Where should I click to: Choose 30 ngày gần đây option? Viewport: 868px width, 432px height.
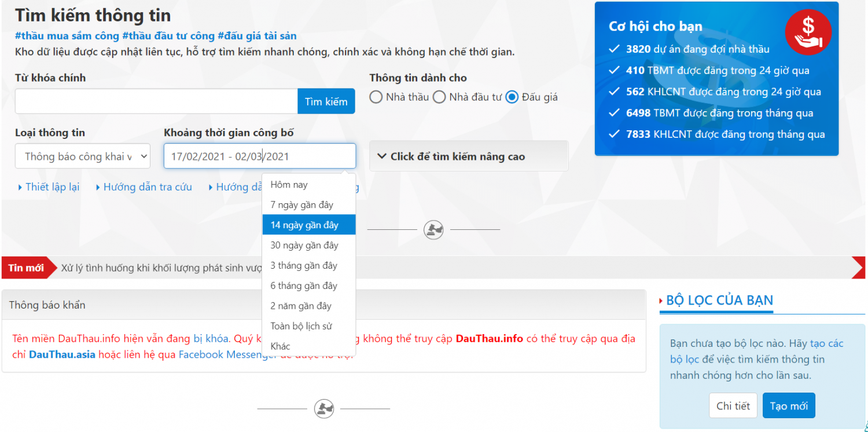[309, 246]
